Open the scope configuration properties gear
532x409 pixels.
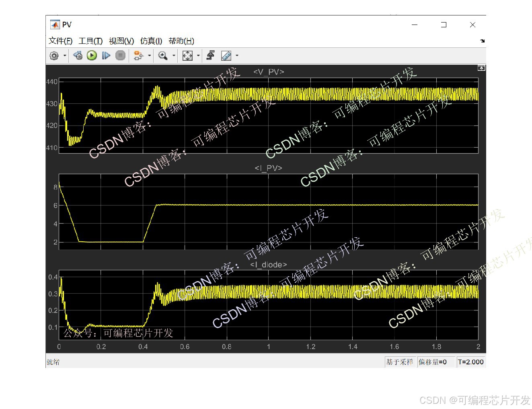[x=54, y=55]
